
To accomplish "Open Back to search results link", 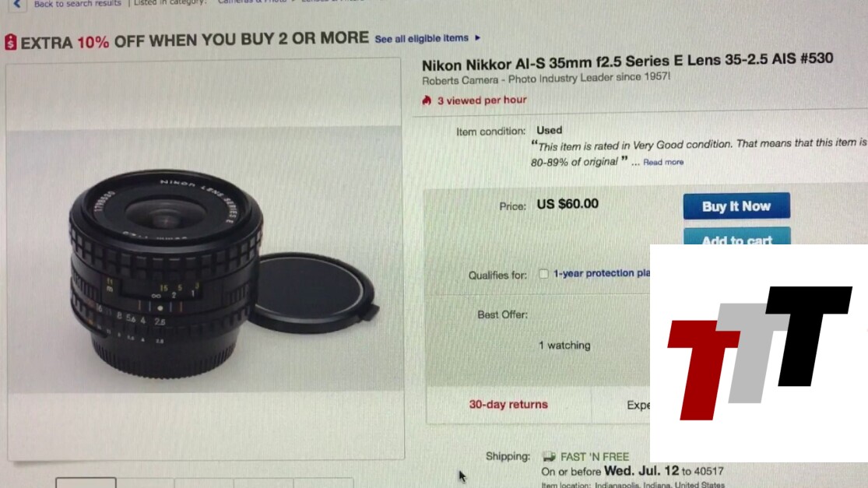I will click(x=78, y=4).
